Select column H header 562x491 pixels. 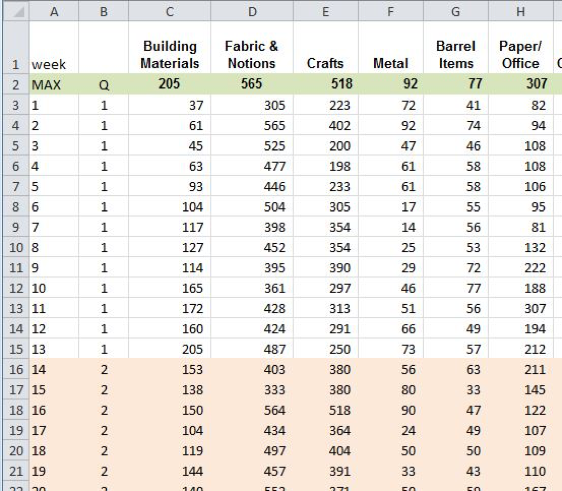[520, 11]
